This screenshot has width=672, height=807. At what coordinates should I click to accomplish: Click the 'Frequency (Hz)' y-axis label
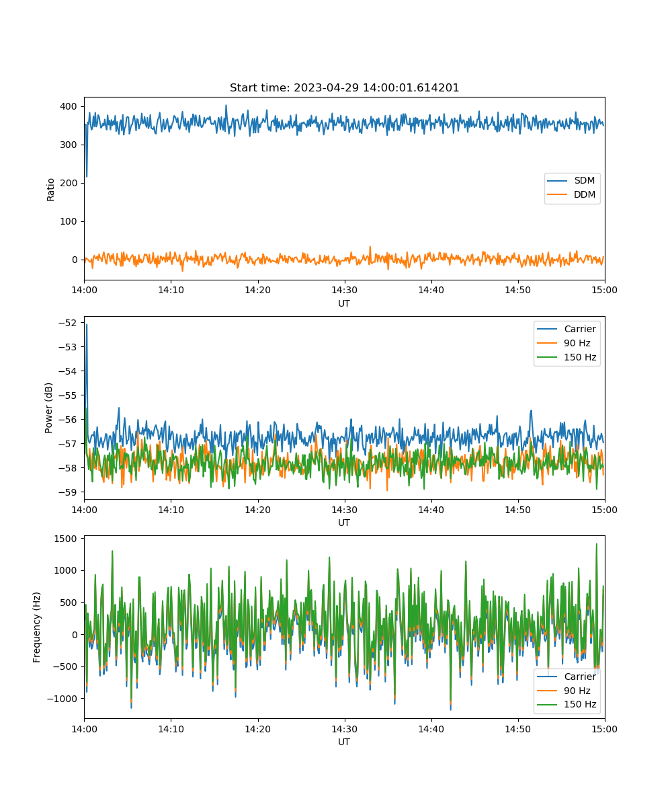[37, 627]
